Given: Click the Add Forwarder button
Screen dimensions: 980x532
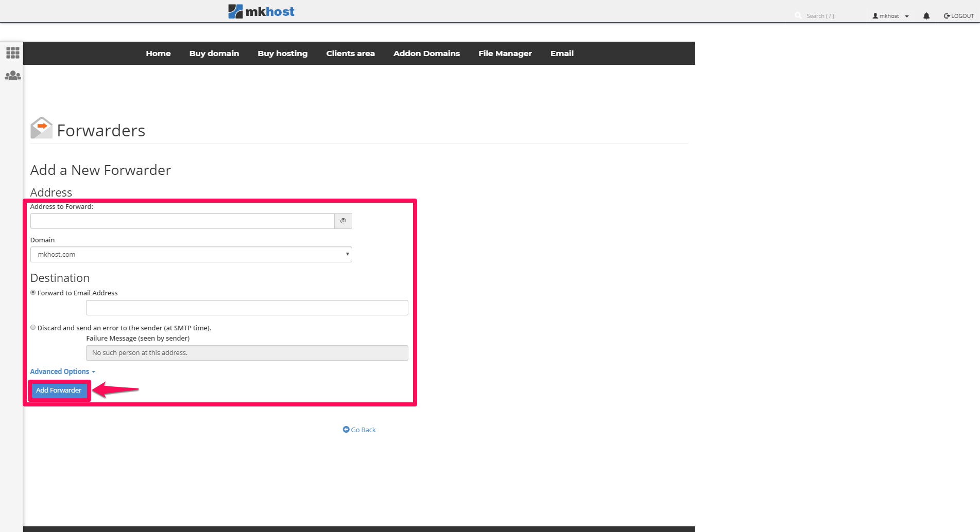Looking at the screenshot, I should click(59, 391).
